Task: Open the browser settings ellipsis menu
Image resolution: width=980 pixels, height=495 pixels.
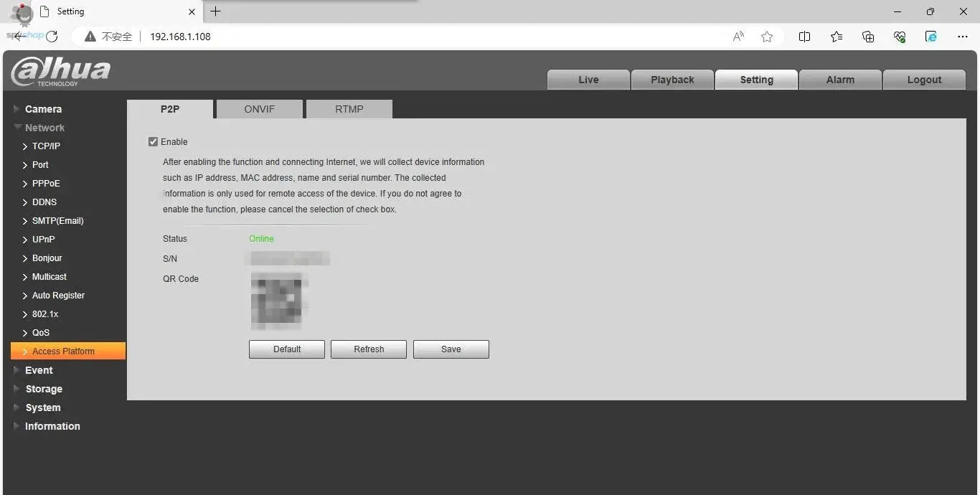Action: (x=963, y=37)
